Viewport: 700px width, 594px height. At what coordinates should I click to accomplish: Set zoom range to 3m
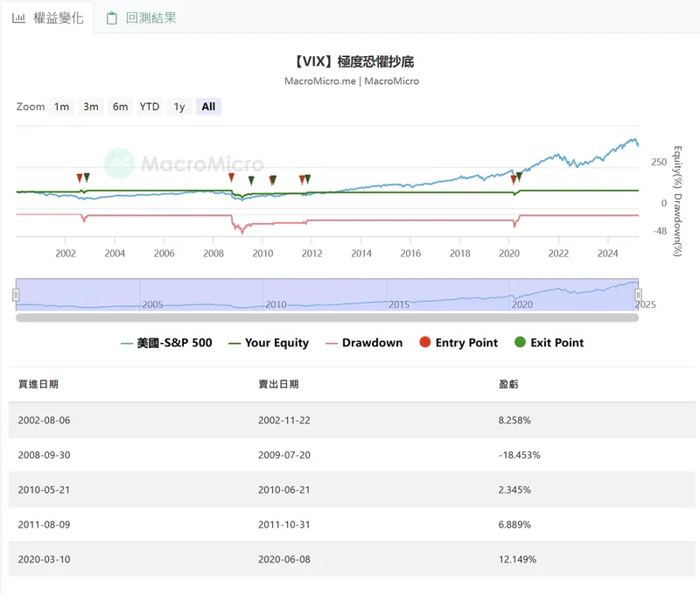tap(91, 107)
